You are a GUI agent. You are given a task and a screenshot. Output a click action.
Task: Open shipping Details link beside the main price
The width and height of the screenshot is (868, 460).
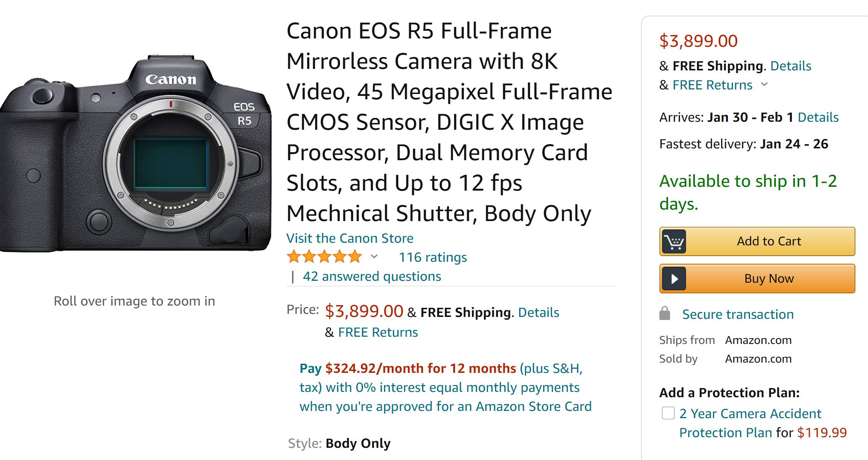(538, 313)
